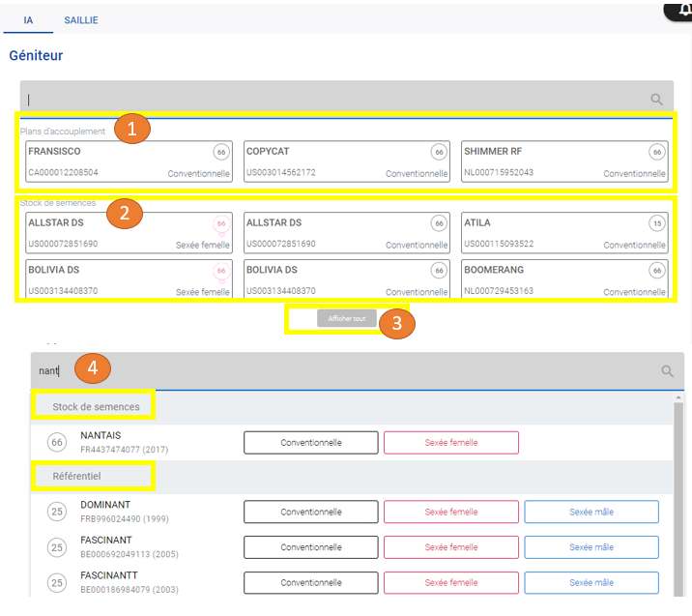Viewport: 692px width, 616px height.
Task: Click the DOMINANT bull name
Action: pos(105,504)
